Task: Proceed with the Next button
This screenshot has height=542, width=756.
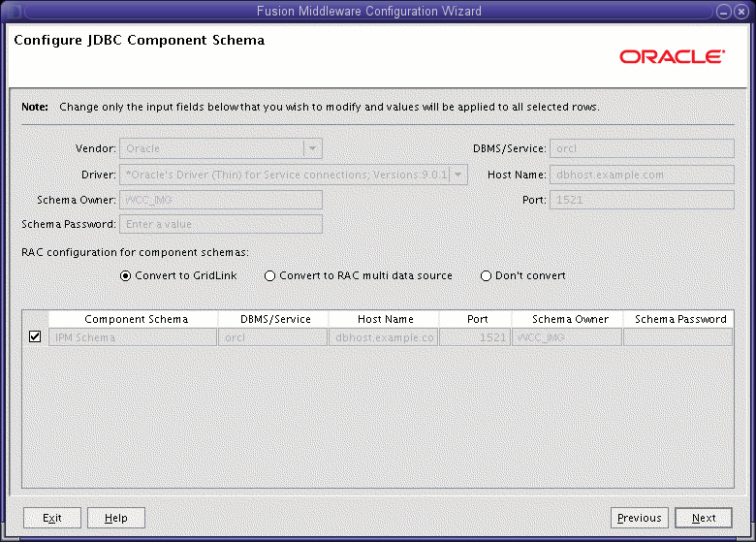Action: tap(704, 518)
